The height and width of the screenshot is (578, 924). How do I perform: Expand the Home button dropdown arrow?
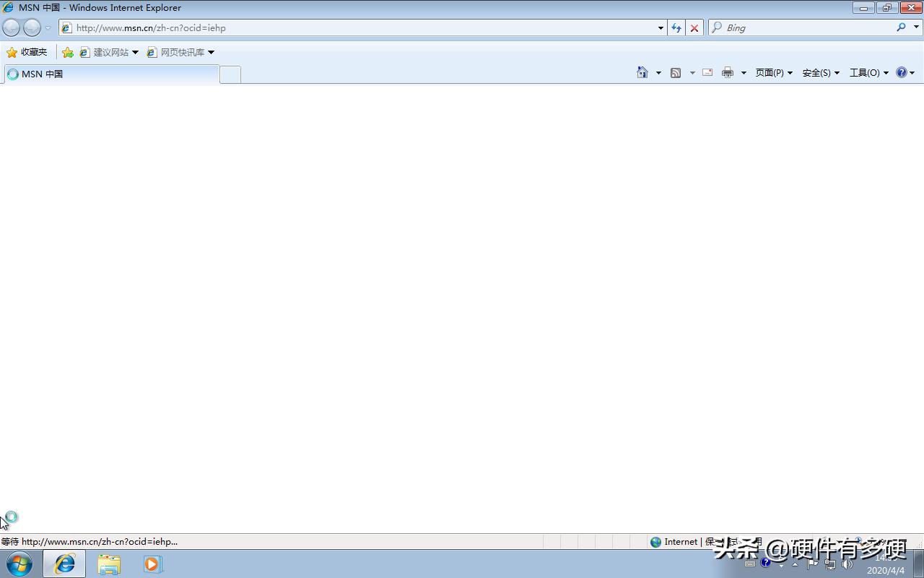click(658, 73)
